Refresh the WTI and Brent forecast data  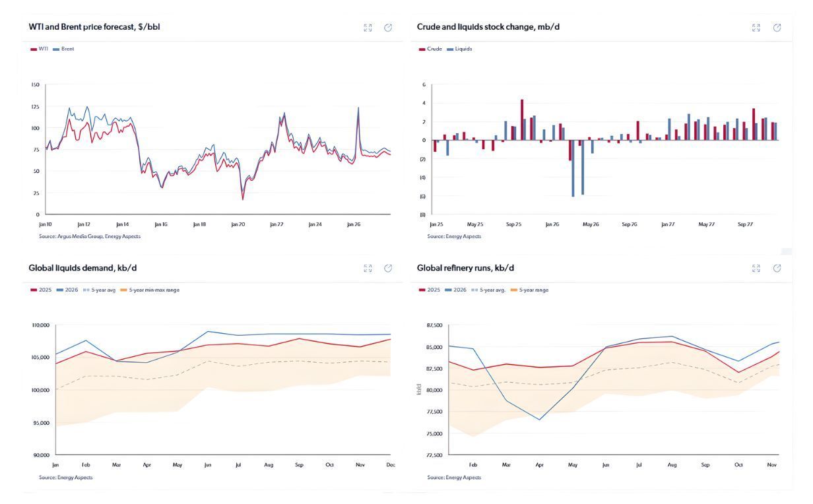coord(388,27)
